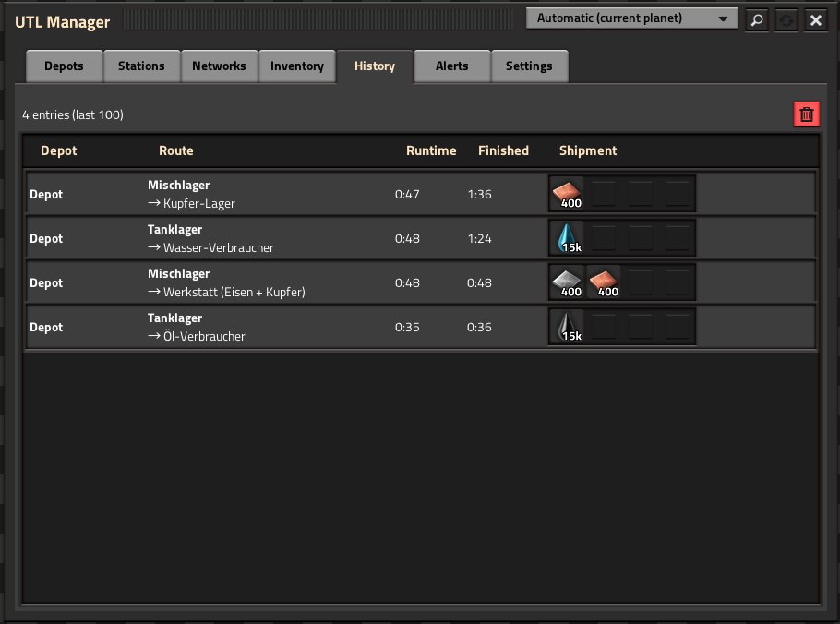The image size is (840, 624).
Task: Open the Alerts tab
Action: tap(451, 66)
